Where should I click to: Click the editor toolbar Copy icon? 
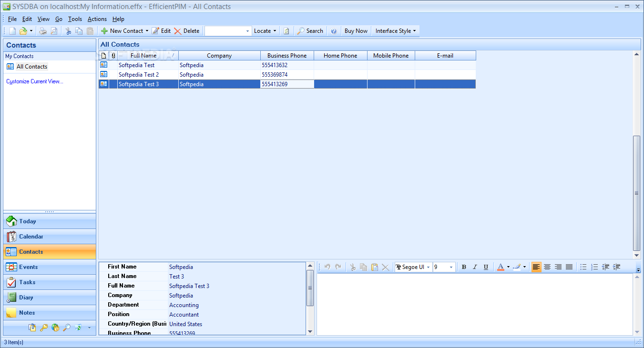(364, 267)
